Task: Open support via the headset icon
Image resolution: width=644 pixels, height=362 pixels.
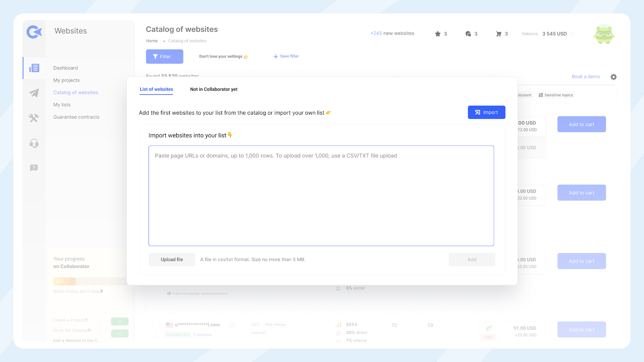Action: (34, 143)
